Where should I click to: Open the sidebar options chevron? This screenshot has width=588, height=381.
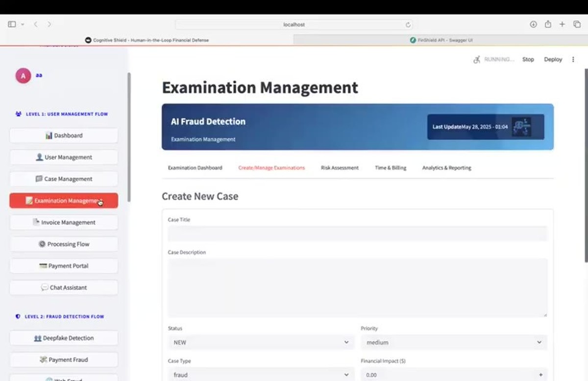tap(23, 24)
